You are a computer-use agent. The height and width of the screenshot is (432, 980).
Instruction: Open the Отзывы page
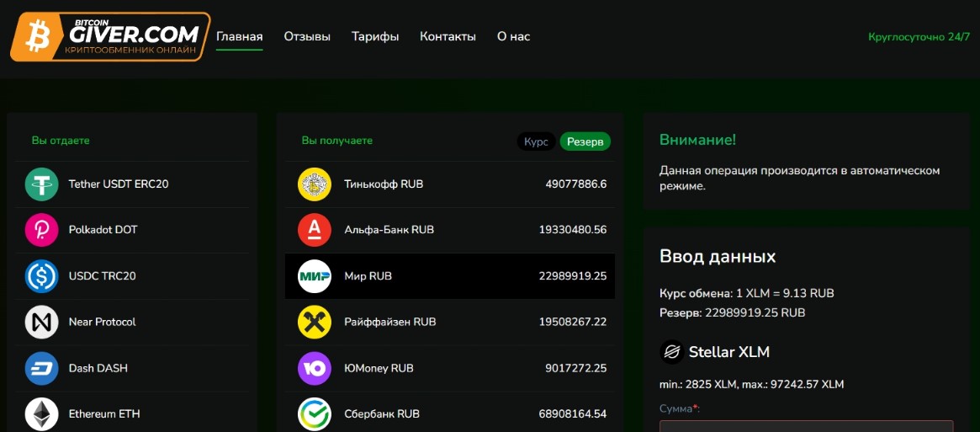(307, 37)
